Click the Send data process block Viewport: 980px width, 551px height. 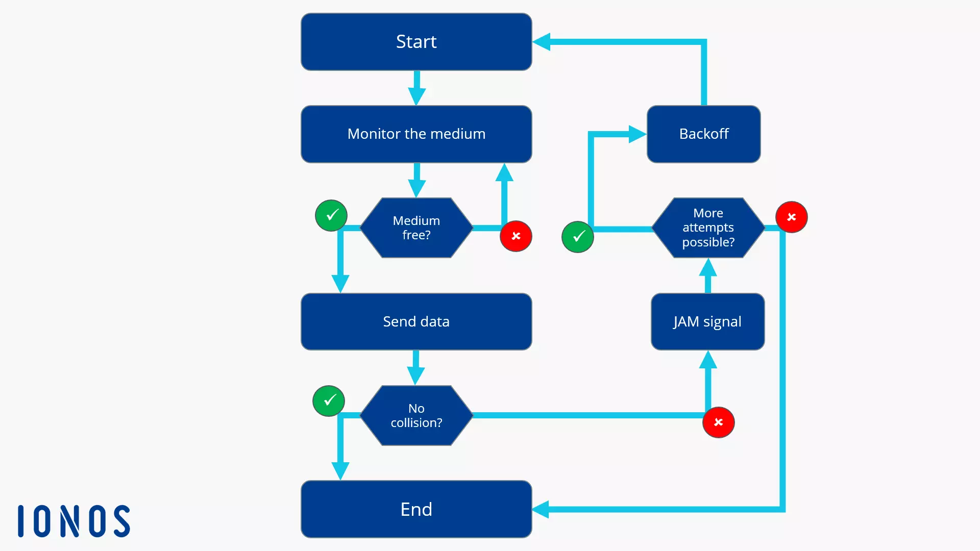coord(416,321)
